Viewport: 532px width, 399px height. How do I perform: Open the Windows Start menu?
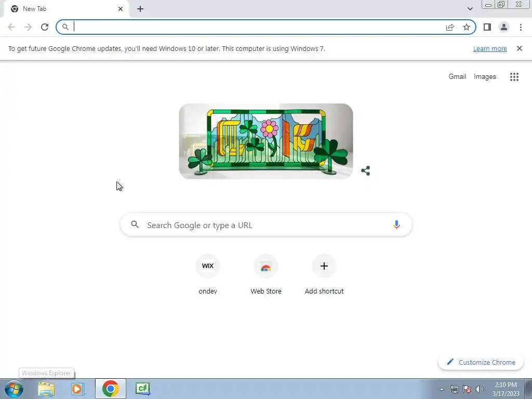pyautogui.click(x=14, y=389)
